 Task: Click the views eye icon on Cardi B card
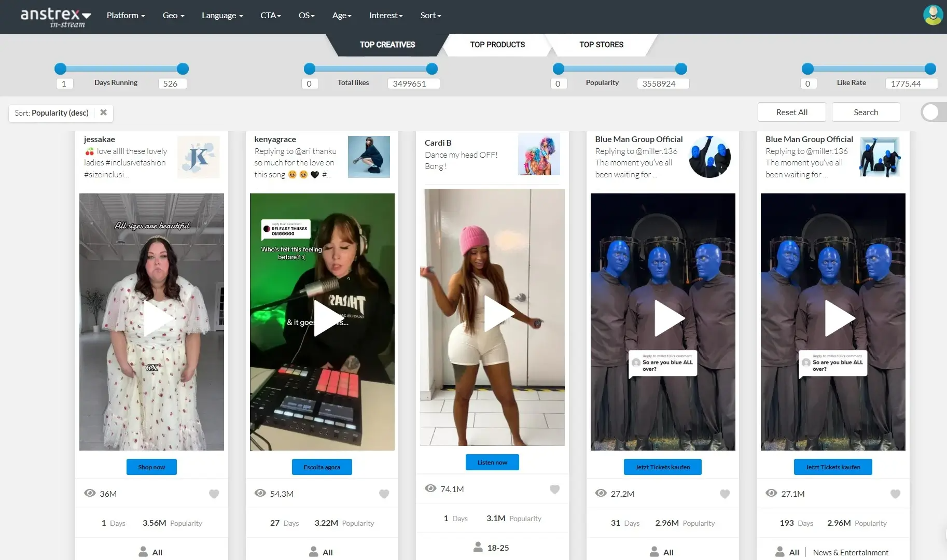click(430, 488)
